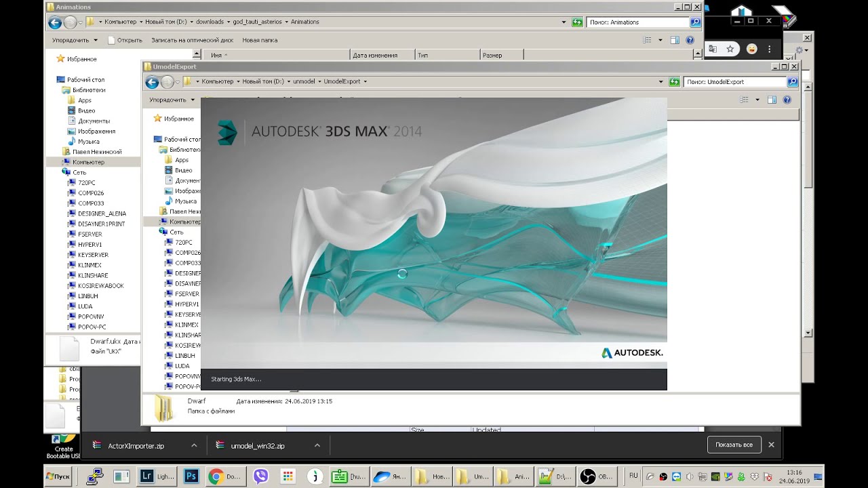This screenshot has width=868, height=488.
Task: Click the downloads breadcrumb in Animations address bar
Action: [210, 22]
